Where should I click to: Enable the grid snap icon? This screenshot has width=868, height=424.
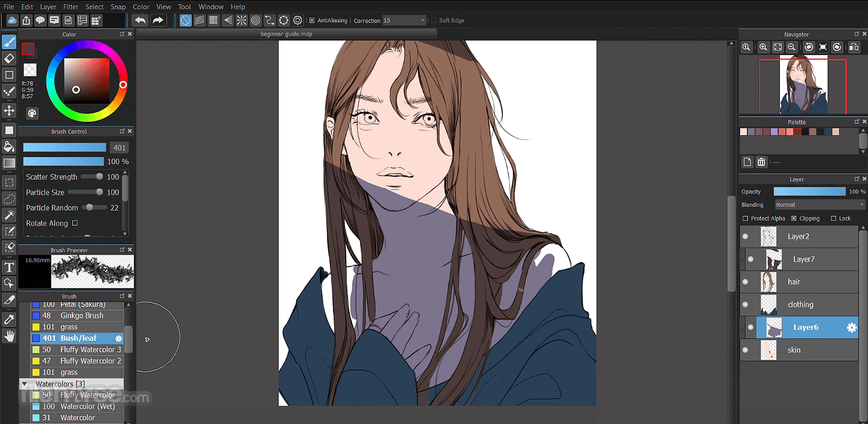point(214,20)
